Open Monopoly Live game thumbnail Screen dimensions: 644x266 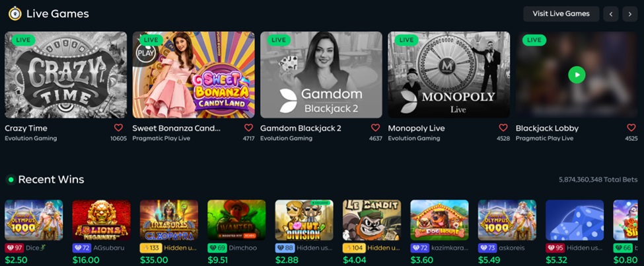click(449, 75)
